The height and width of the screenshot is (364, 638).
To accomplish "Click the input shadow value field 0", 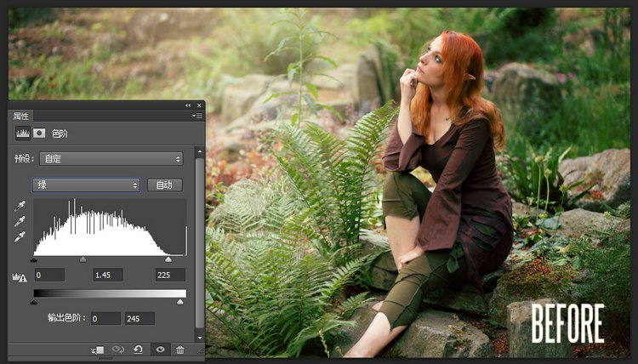I will pyautogui.click(x=49, y=275).
